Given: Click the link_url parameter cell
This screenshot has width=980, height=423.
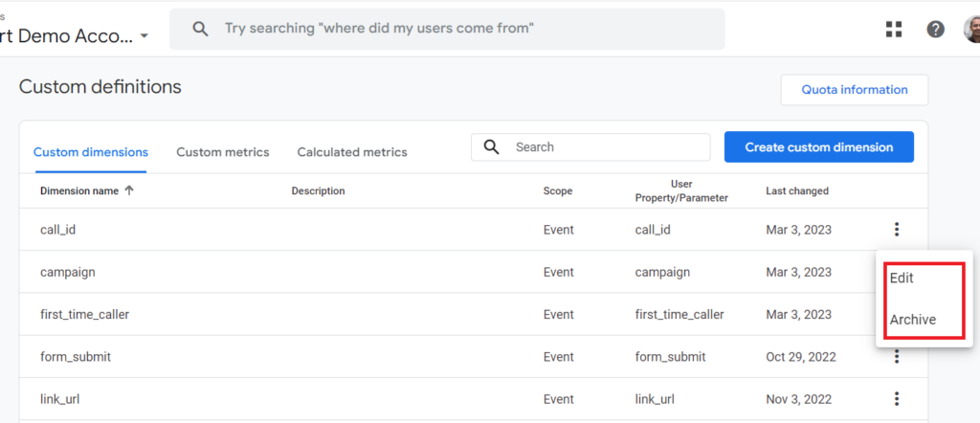Looking at the screenshot, I should coord(655,399).
